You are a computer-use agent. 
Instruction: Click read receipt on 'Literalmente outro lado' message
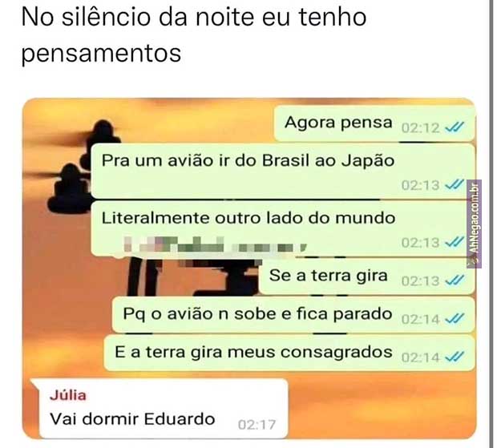pos(455,242)
